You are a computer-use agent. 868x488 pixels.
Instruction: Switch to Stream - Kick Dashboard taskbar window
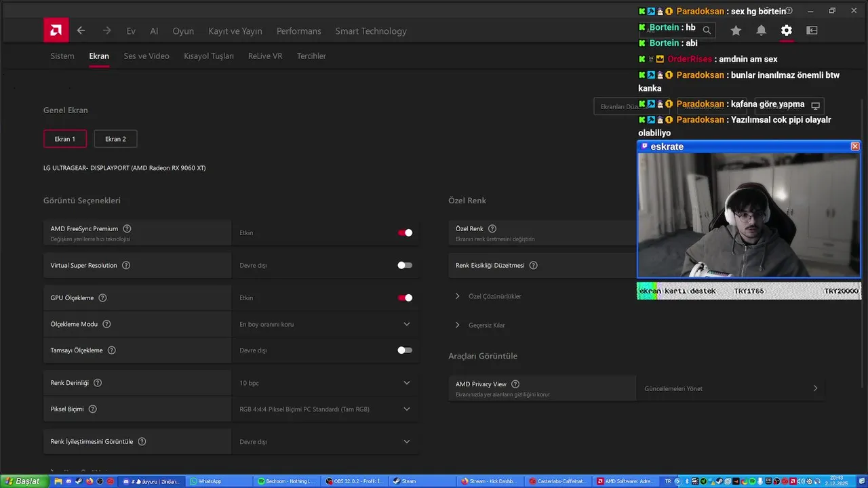click(x=491, y=481)
